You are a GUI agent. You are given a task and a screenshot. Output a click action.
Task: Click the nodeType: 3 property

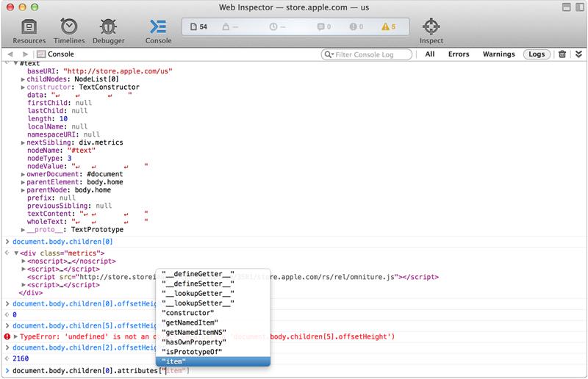coord(49,159)
